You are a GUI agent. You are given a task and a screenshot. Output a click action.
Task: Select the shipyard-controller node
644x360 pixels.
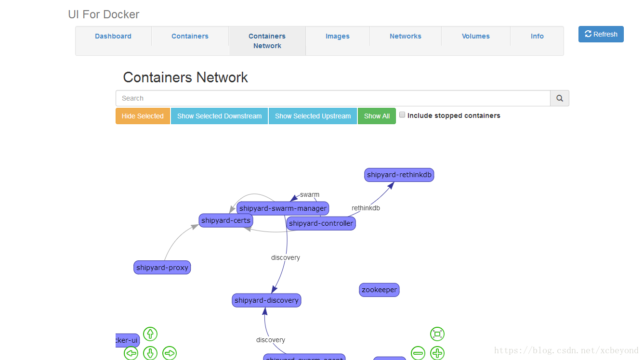(321, 223)
